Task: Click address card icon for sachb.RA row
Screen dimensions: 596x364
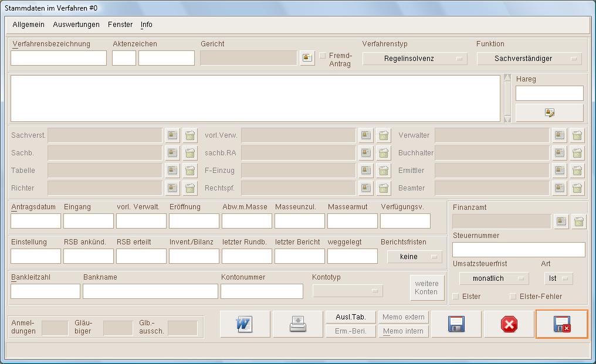Action: coord(366,153)
